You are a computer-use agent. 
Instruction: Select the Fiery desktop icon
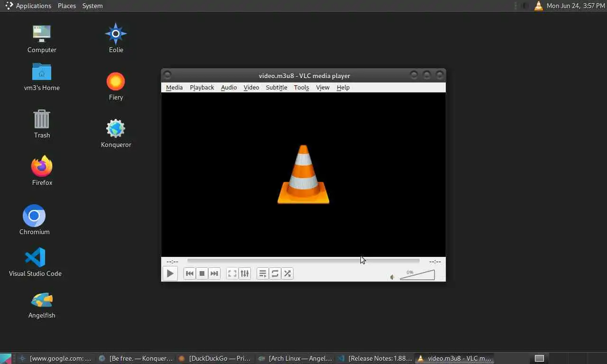pos(116,86)
